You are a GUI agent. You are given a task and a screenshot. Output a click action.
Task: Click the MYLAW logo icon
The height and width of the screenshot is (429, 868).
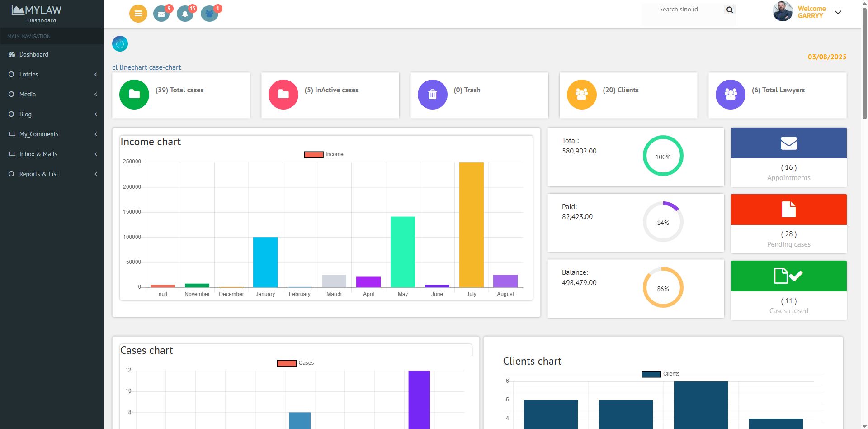[18, 10]
